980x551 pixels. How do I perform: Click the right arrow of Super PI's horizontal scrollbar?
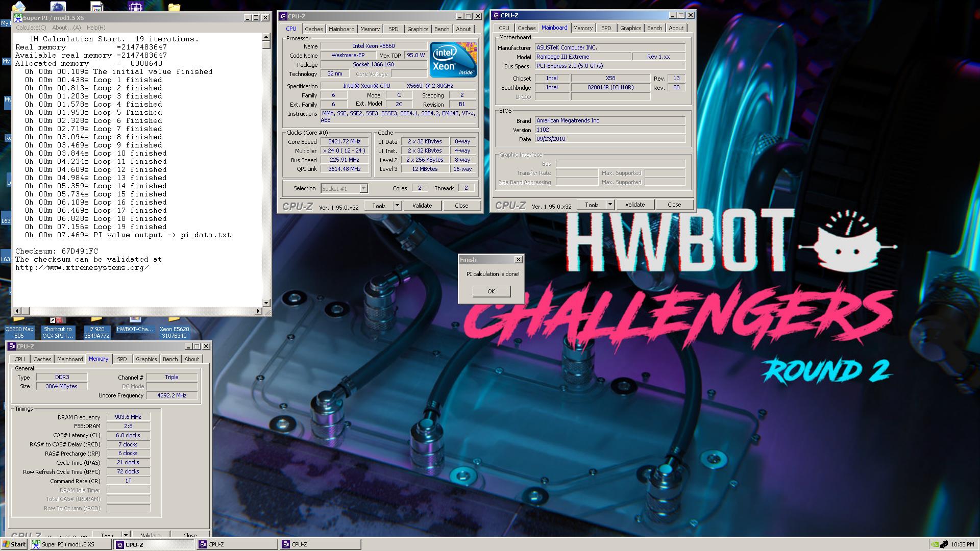tap(258, 311)
